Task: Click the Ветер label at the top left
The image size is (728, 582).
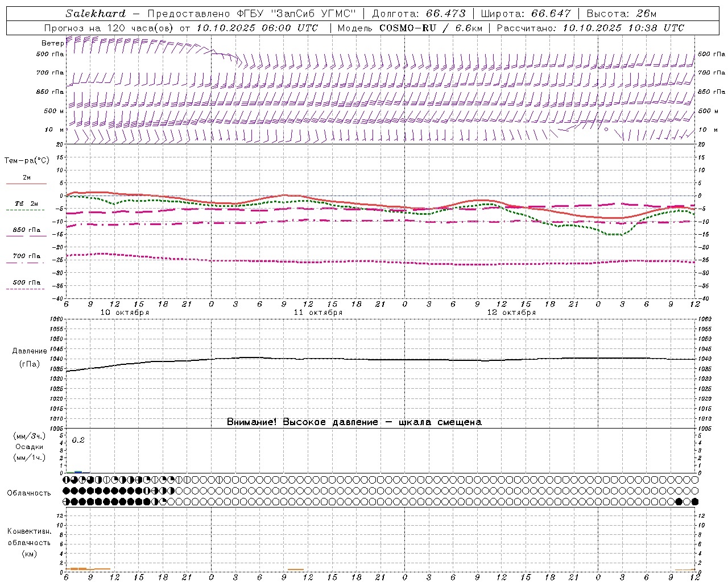Action: tap(52, 43)
